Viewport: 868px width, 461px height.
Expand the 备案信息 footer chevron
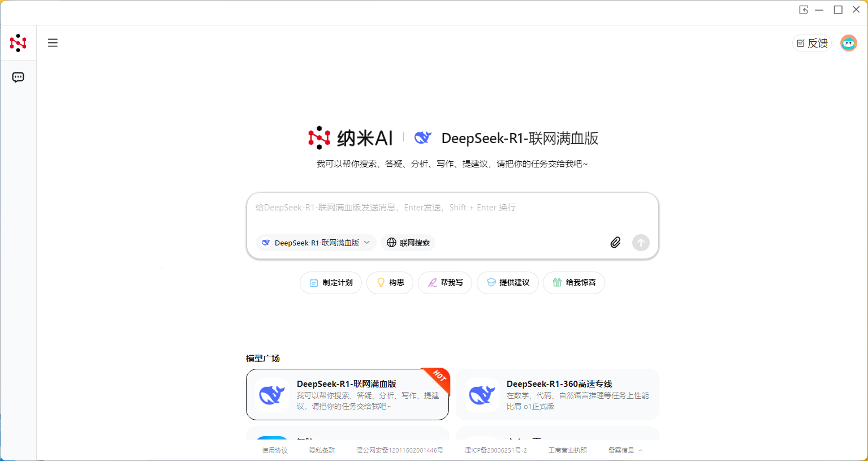click(x=641, y=450)
